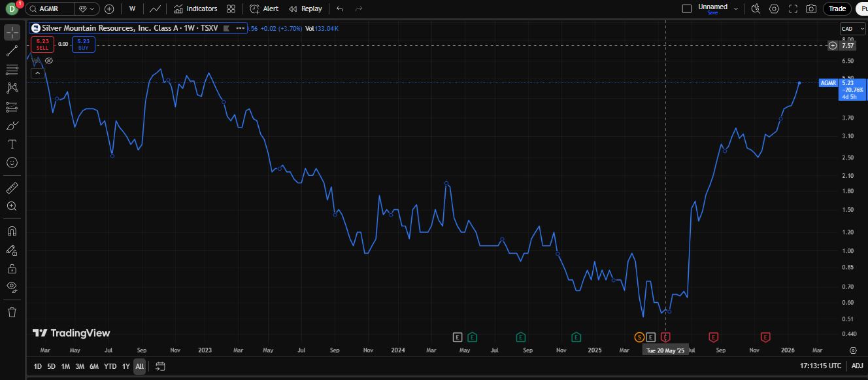Add symbol with the compare plus icon
Viewport: 868px width, 380px height.
point(109,9)
